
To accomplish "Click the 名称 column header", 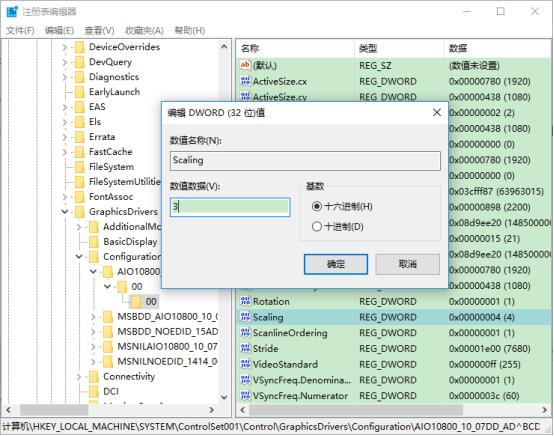I will tap(295, 48).
